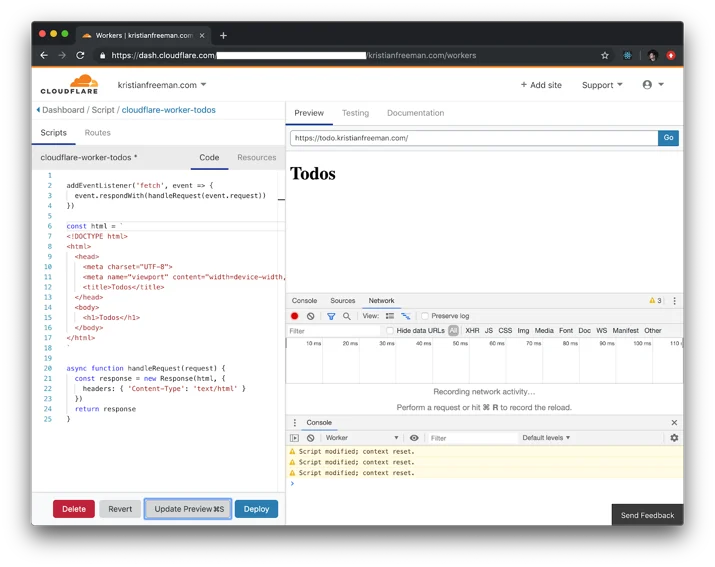The width and height of the screenshot is (715, 567).
Task: Focus the console Filter field
Action: click(472, 438)
